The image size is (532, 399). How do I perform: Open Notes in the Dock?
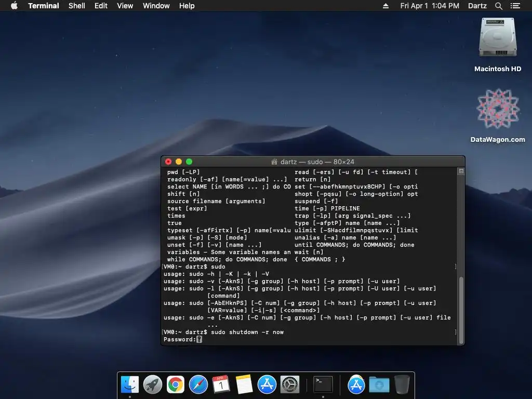click(244, 385)
